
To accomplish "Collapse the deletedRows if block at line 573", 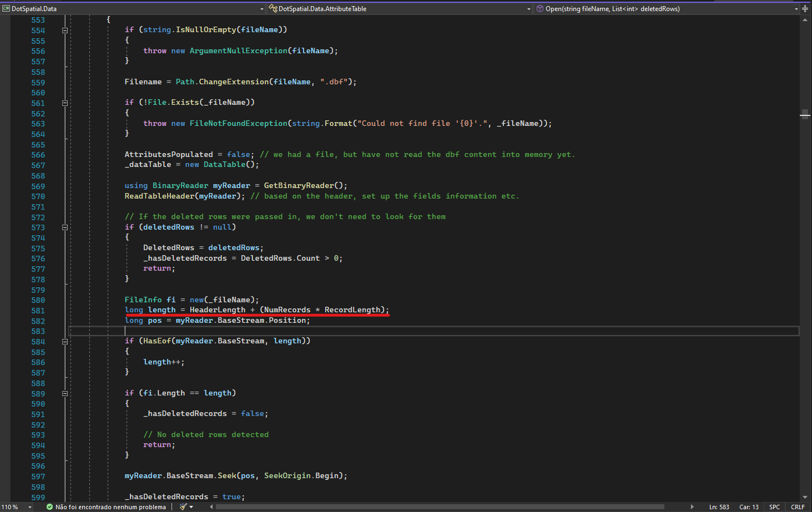I will coord(65,227).
